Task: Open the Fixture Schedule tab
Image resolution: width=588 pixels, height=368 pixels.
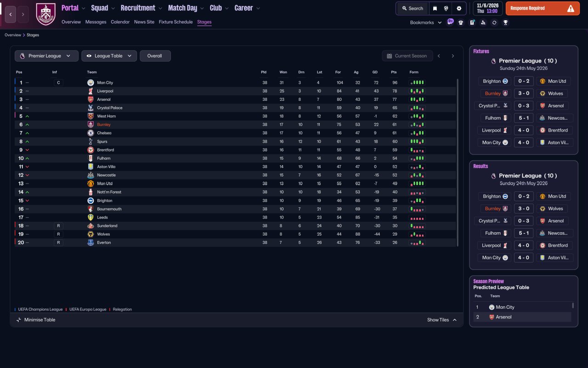Action: tap(176, 22)
